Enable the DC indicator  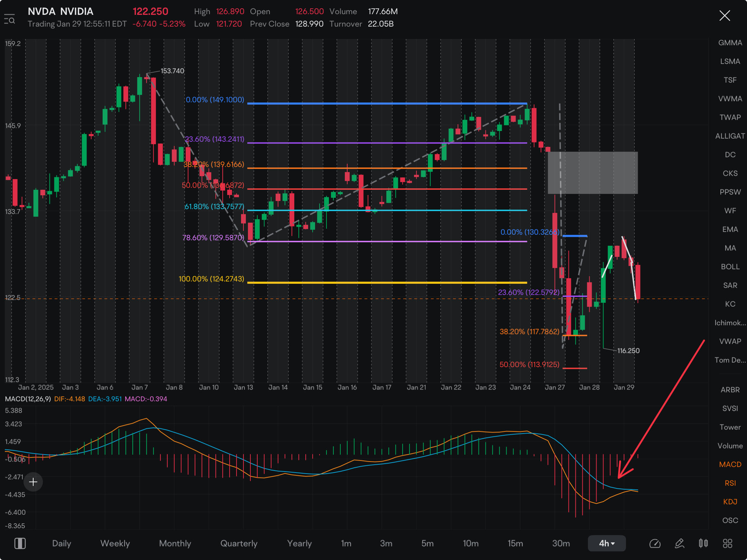click(730, 155)
